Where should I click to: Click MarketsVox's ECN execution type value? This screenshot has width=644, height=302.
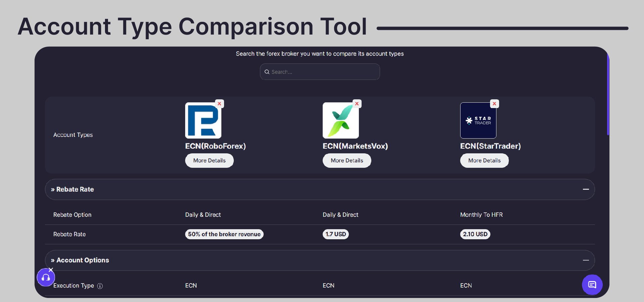coord(328,286)
